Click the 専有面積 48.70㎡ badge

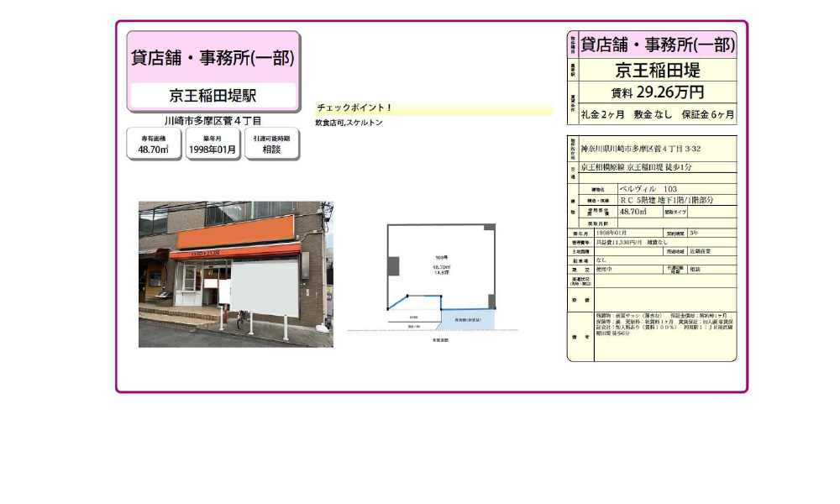[x=154, y=143]
